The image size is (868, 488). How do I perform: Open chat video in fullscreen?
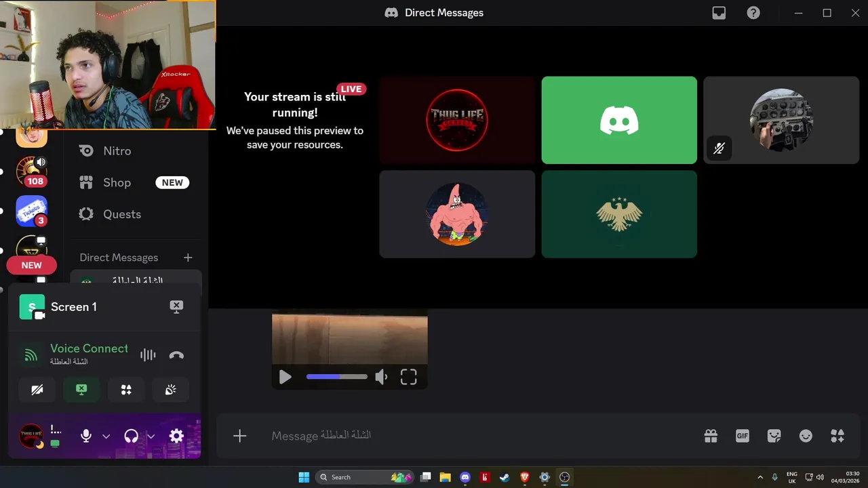pyautogui.click(x=408, y=377)
